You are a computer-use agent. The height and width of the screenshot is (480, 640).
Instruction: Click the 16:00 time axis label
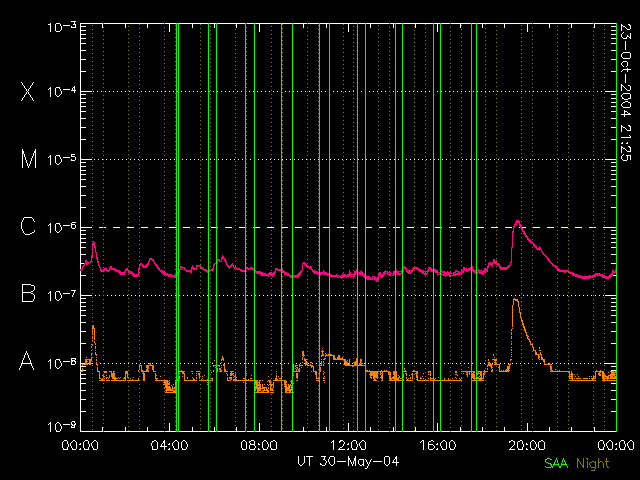438,445
